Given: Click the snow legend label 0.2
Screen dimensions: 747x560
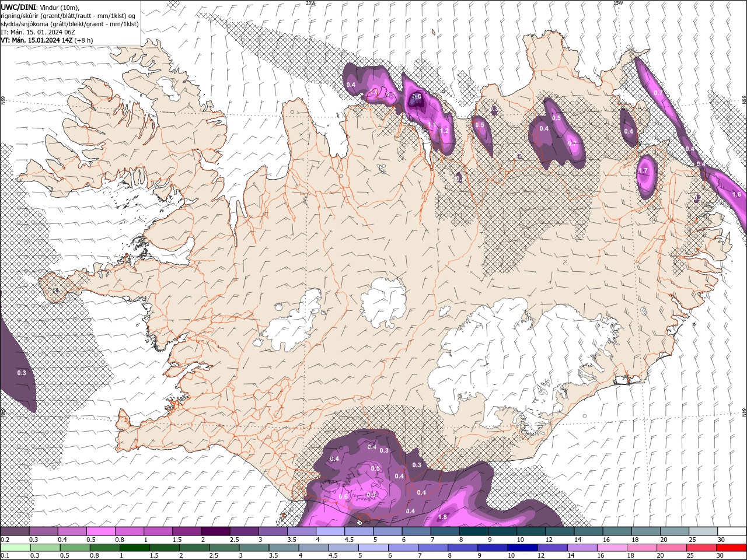Looking at the screenshot, I should click(x=5, y=540).
